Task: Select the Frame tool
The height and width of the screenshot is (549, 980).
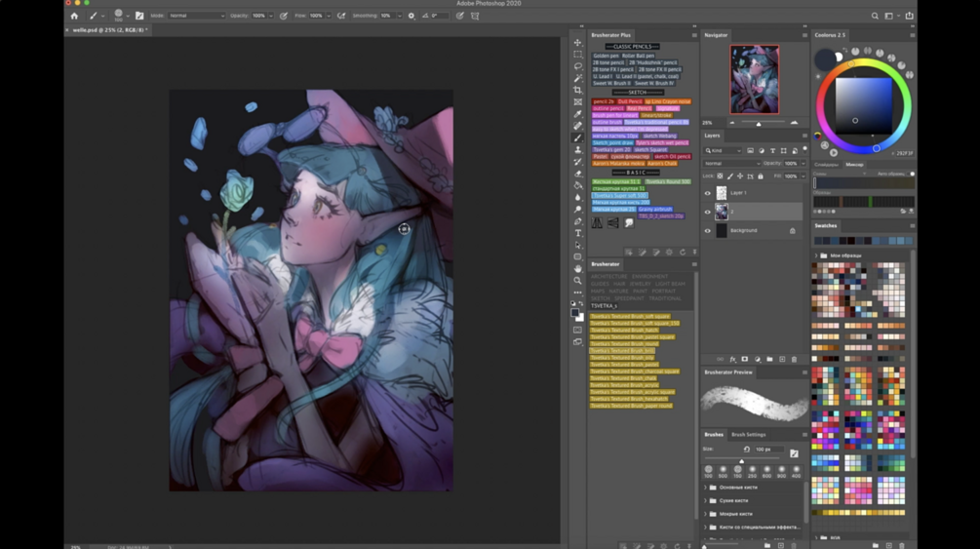Action: (577, 102)
